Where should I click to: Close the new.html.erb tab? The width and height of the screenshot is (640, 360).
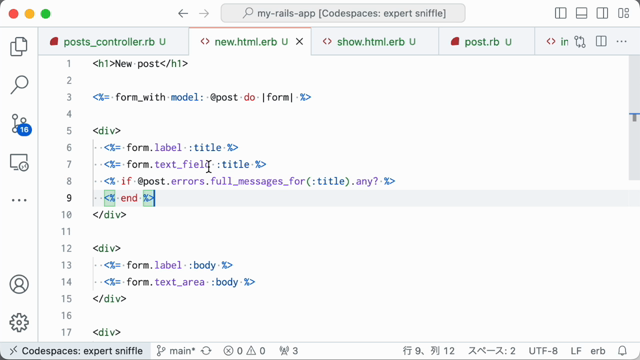click(x=299, y=42)
